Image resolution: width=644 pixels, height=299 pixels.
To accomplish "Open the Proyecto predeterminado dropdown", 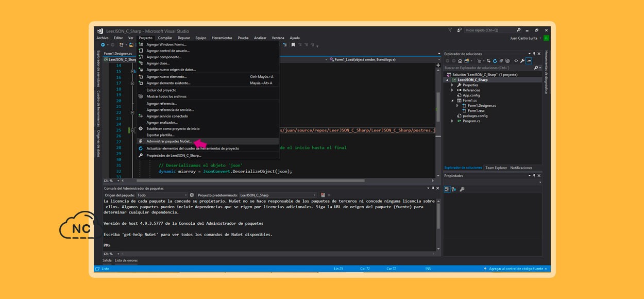I will [x=279, y=195].
